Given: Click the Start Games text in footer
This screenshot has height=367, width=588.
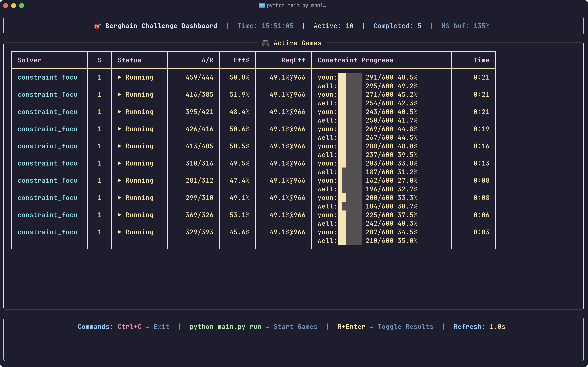Looking at the screenshot, I should pos(296,327).
